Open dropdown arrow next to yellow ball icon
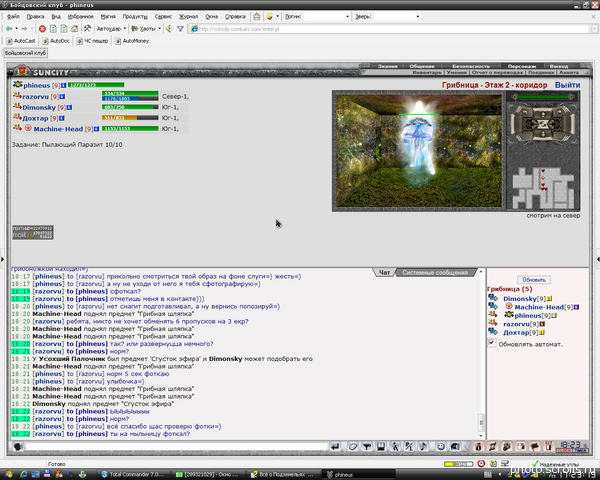The height and width of the screenshot is (480, 600). point(277,16)
